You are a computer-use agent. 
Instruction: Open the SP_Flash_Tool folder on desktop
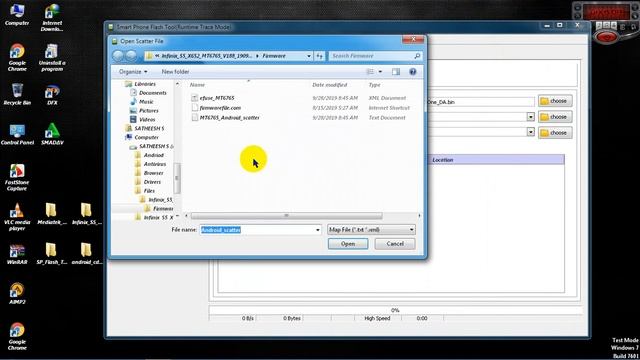51,253
